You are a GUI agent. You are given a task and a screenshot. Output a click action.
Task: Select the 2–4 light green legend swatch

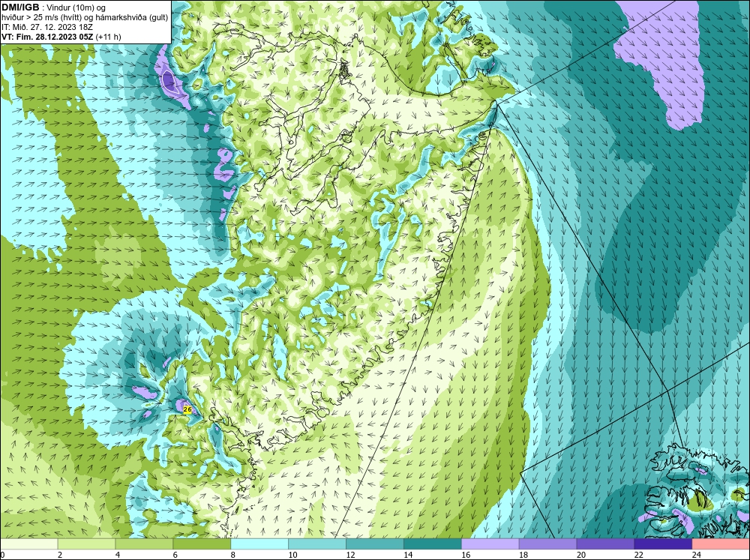(x=86, y=544)
